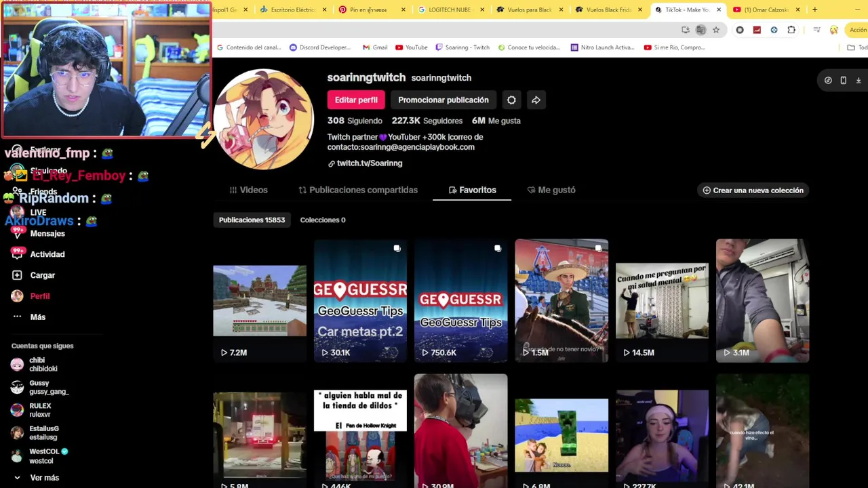Click blue circular extension icon

tap(774, 30)
